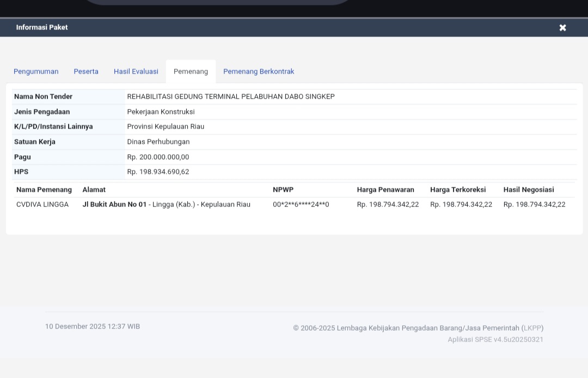588x378 pixels.
Task: Switch to the Pengumuman tab
Action: (x=36, y=72)
